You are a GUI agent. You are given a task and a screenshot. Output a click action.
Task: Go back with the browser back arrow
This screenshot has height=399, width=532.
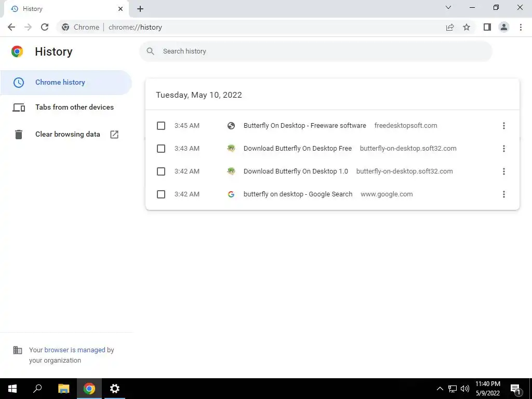[x=11, y=27]
